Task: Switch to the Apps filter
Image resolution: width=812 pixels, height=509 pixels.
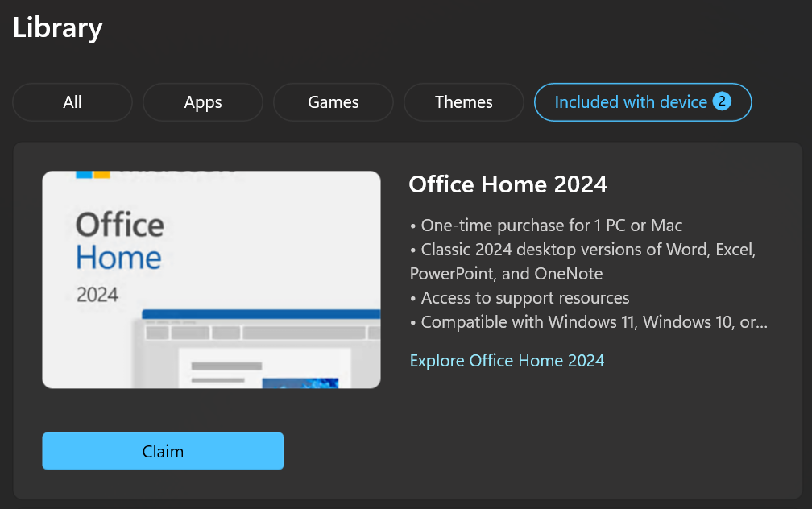Action: 203,102
